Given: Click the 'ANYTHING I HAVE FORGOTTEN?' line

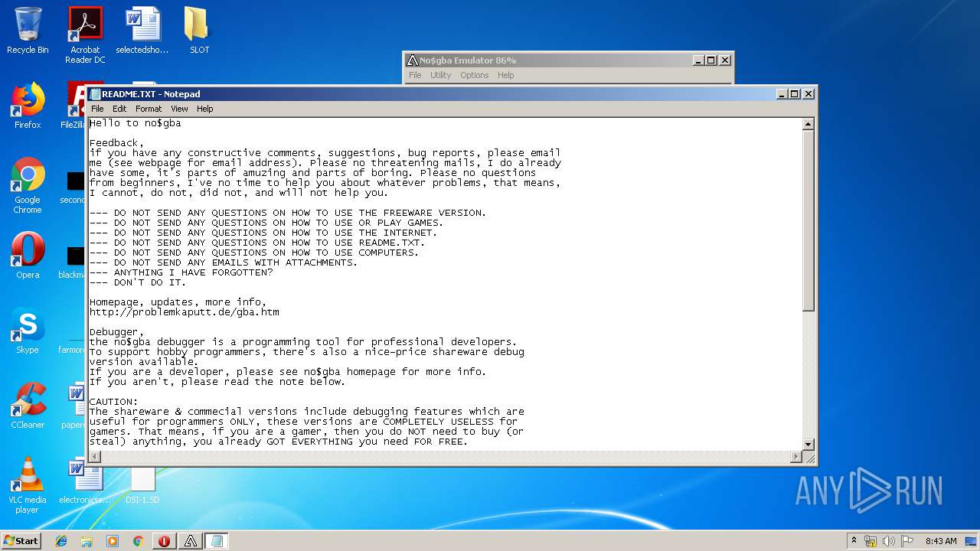Looking at the screenshot, I should pos(194,272).
